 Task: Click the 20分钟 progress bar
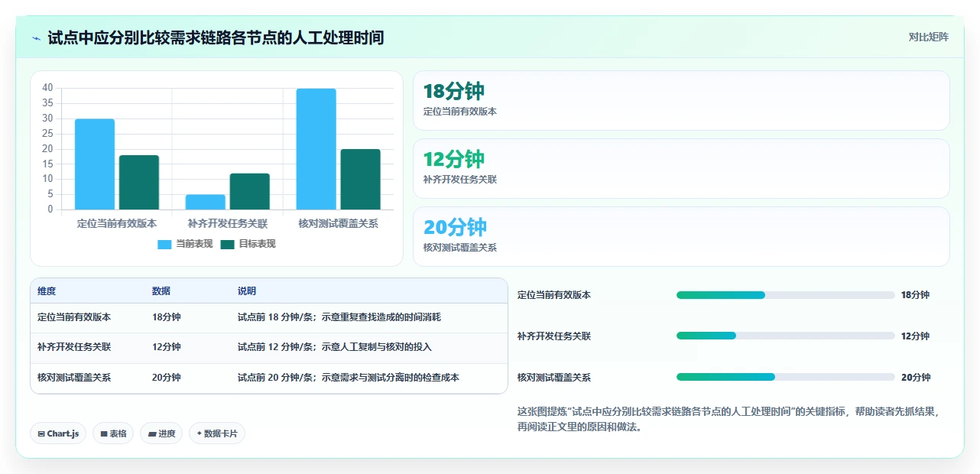coord(786,377)
